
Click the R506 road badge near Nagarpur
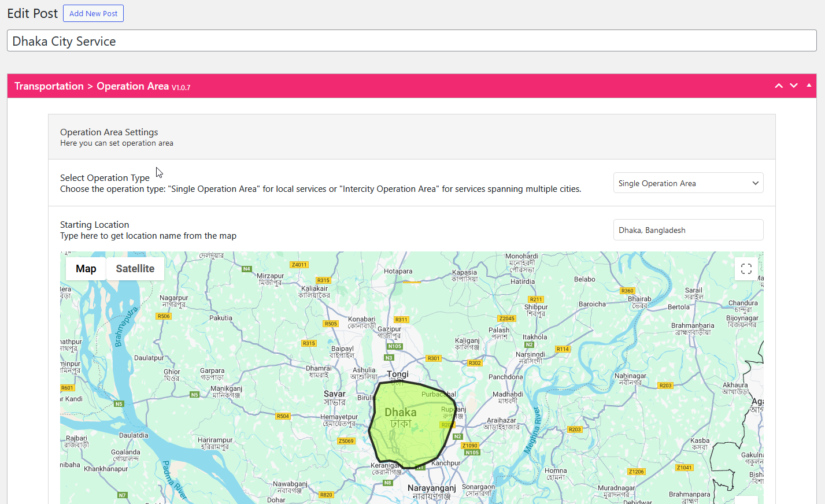(164, 316)
